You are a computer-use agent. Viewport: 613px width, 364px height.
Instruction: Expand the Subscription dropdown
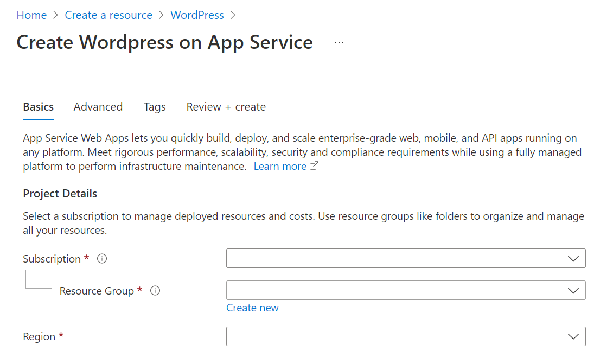point(406,258)
